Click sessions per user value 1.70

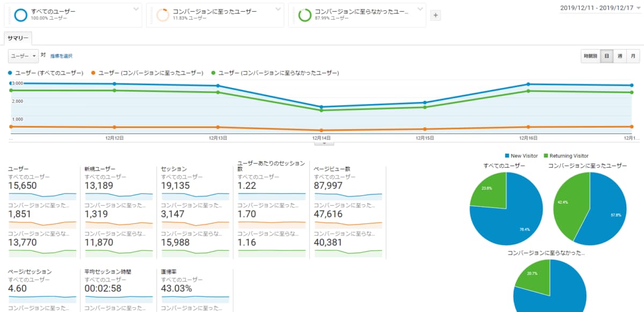click(246, 214)
